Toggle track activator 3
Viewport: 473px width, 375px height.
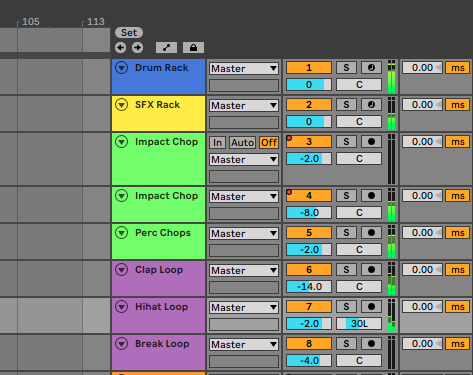309,142
